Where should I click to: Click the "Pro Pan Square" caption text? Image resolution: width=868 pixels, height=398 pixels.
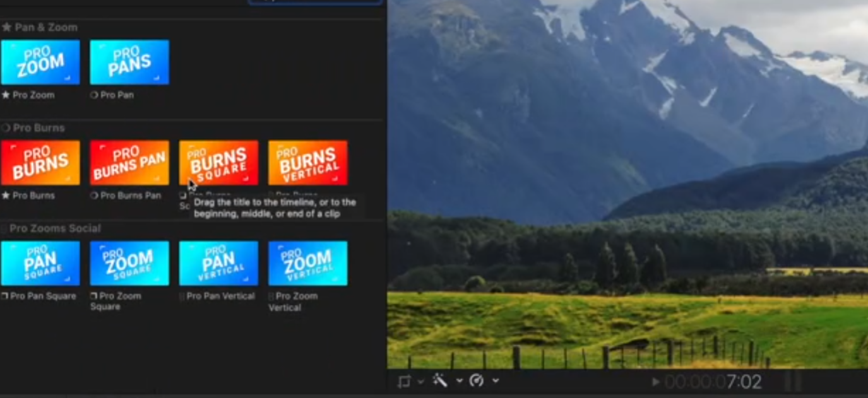click(x=43, y=296)
